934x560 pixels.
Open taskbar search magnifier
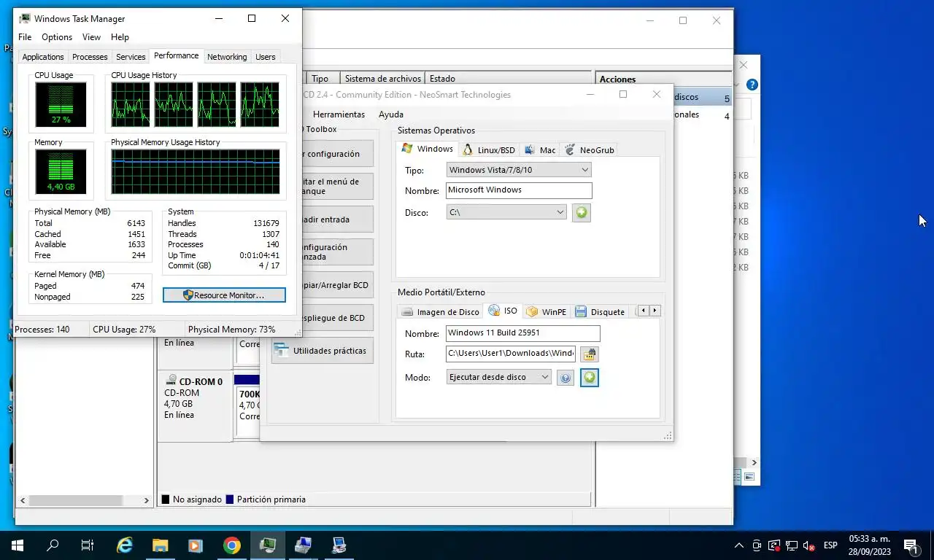pos(53,545)
